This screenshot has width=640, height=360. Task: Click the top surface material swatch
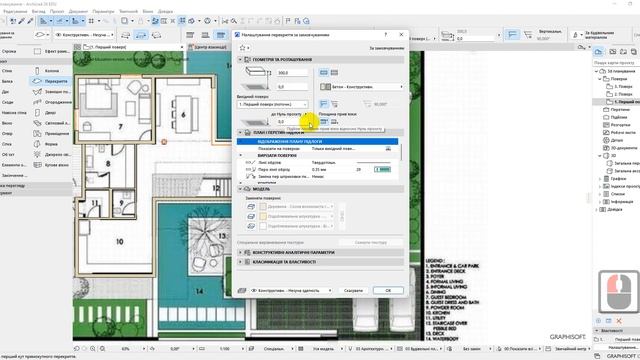pyautogui.click(x=263, y=207)
